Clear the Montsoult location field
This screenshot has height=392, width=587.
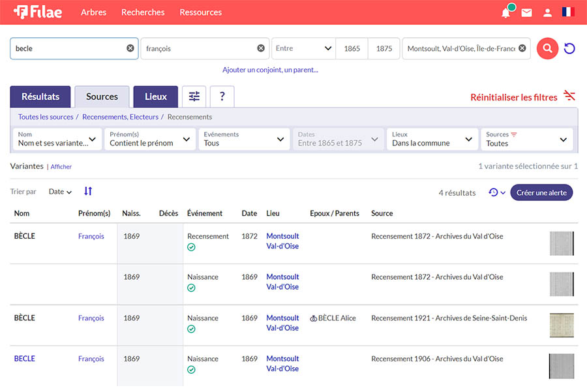[x=522, y=48]
